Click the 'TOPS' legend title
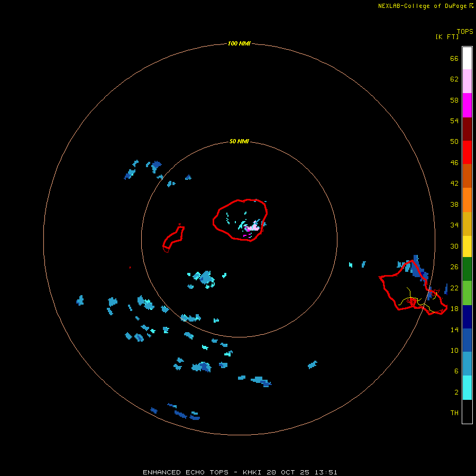Viewport: 476px width, 476px height. (465, 31)
